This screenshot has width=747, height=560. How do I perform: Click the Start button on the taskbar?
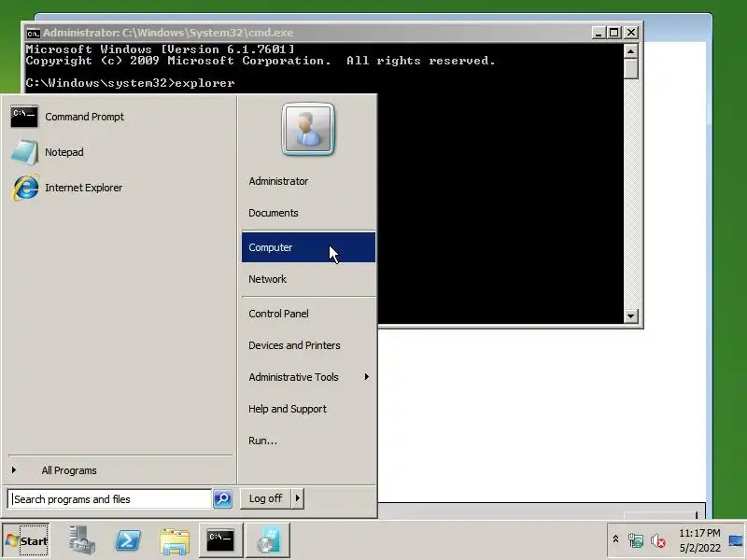point(27,540)
